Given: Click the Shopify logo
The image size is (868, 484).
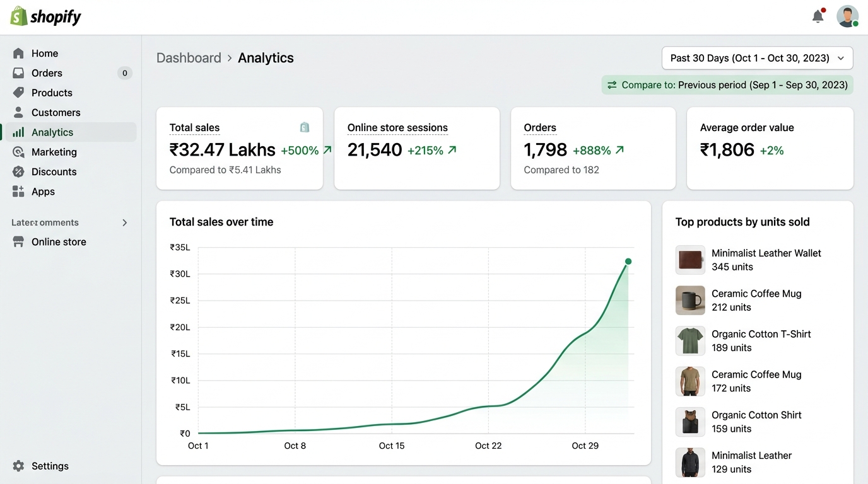Looking at the screenshot, I should (46, 16).
